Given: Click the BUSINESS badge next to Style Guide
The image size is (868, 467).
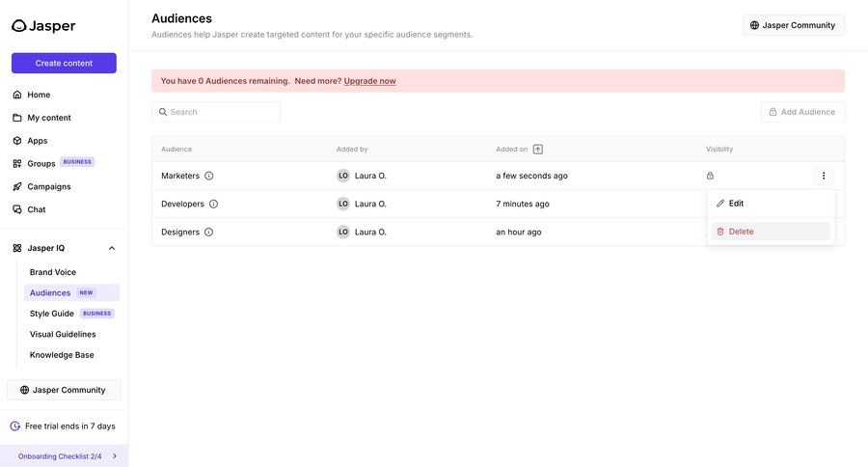Looking at the screenshot, I should click(96, 313).
